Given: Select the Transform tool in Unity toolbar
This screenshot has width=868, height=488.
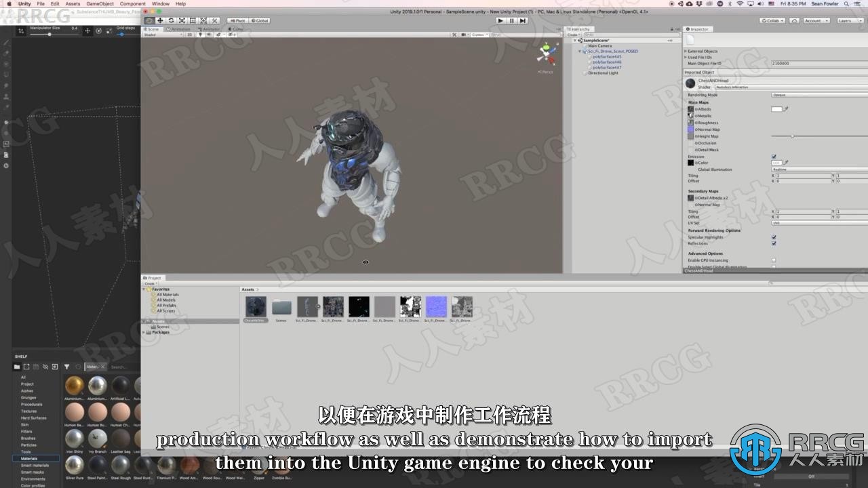Looking at the screenshot, I should pos(203,20).
